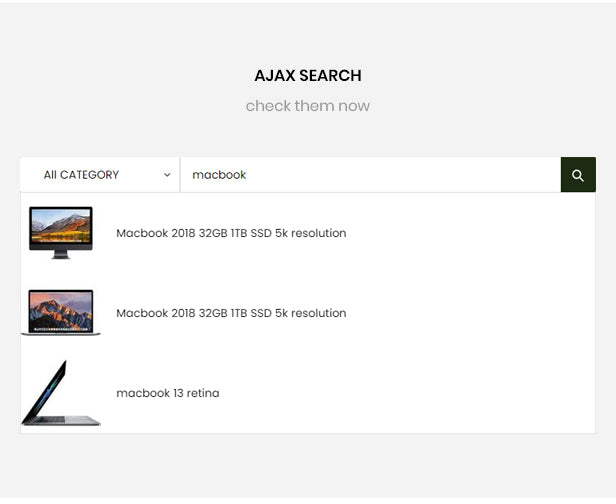This screenshot has width=616, height=504.
Task: Click "5k resolution" text in the second suggestion
Action: coord(310,313)
